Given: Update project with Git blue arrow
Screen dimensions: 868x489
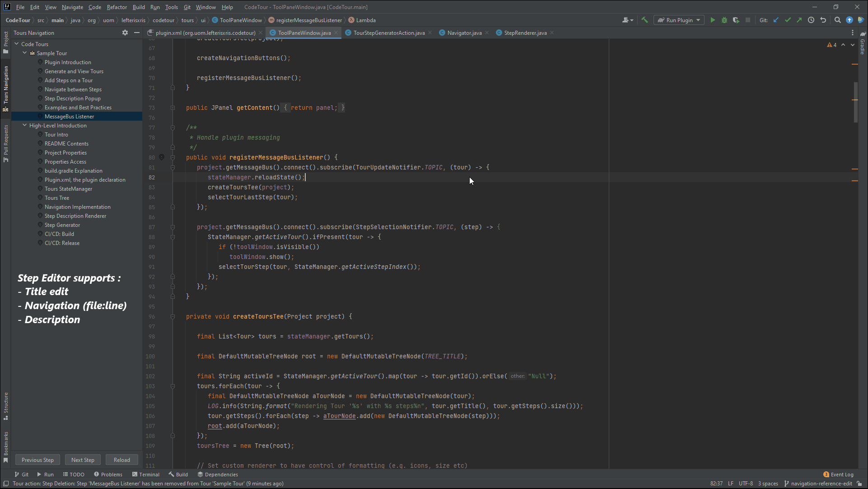Looking at the screenshot, I should coord(776,20).
